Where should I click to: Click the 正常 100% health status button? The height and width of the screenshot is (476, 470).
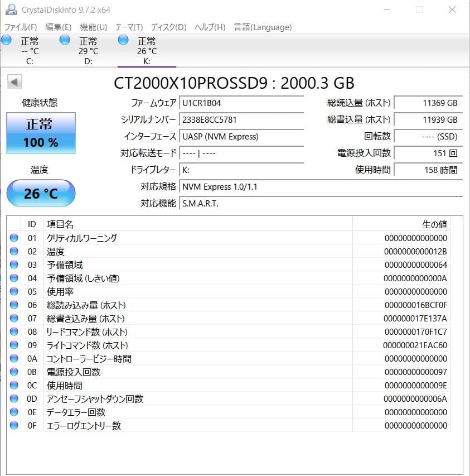click(40, 133)
